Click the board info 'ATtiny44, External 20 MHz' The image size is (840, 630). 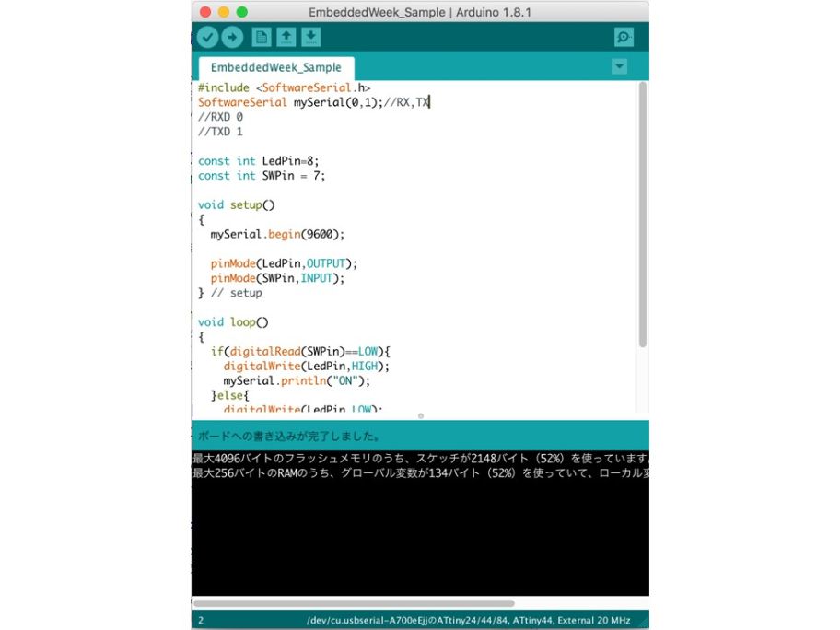[571, 621]
